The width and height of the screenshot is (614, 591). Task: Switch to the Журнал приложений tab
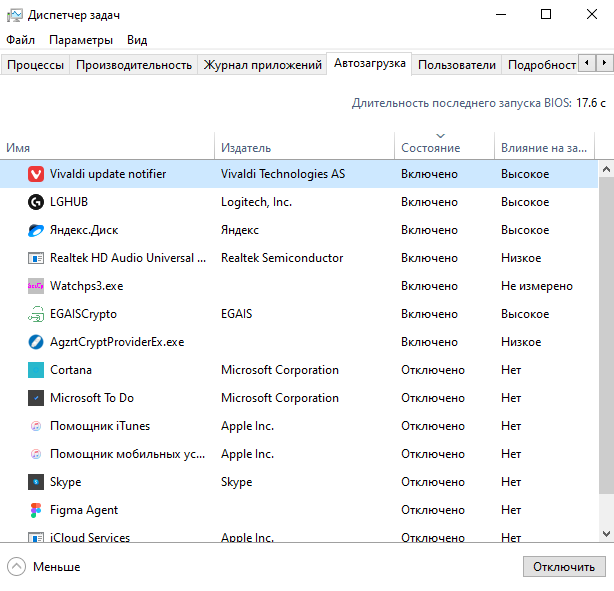(262, 65)
